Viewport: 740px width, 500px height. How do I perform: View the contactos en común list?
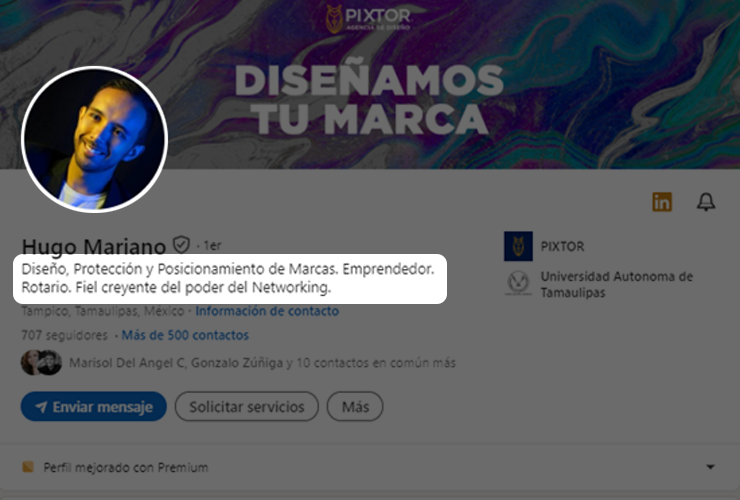coord(262,363)
